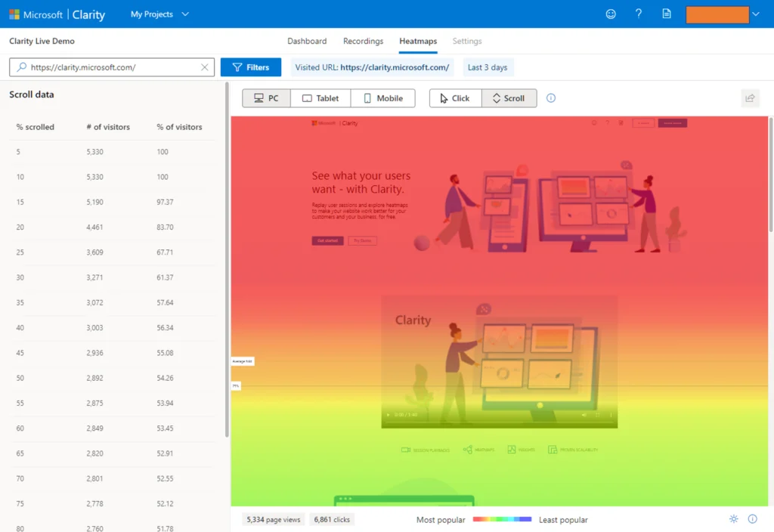The height and width of the screenshot is (532, 774).
Task: Toggle the brightness sun icon
Action: (733, 519)
